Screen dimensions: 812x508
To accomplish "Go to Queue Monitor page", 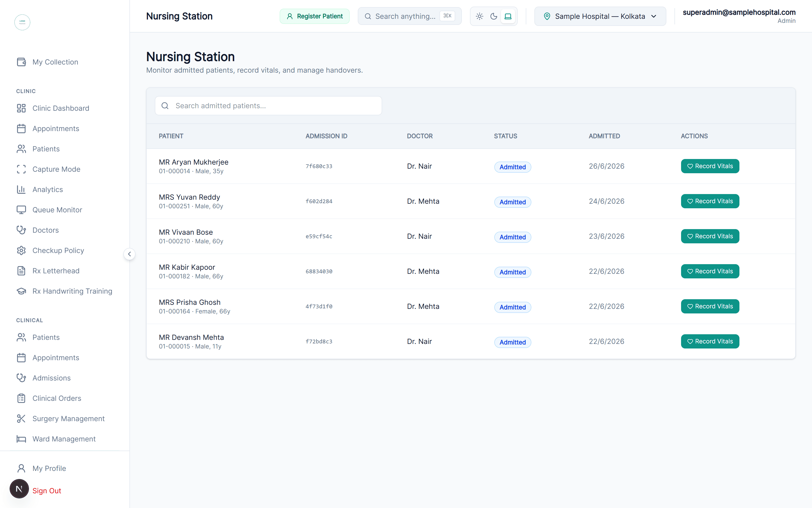I will coord(65,210).
